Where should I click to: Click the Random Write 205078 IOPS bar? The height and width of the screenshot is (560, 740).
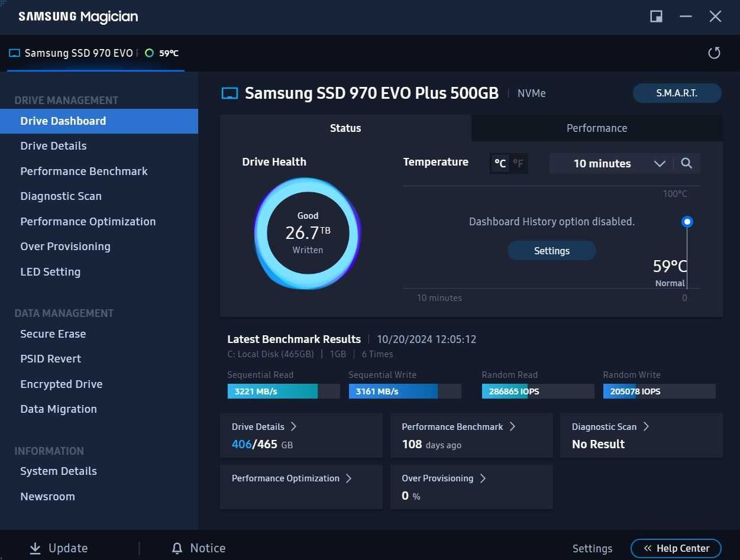coord(659,391)
